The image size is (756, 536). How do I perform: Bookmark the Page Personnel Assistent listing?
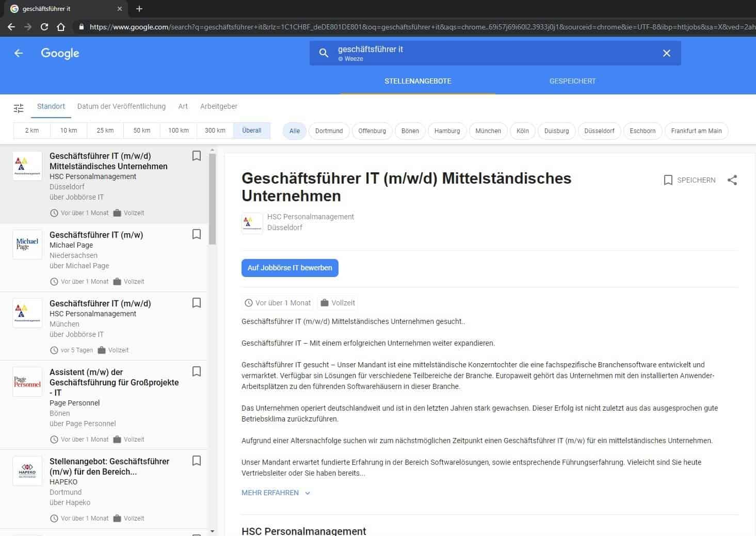[197, 371]
